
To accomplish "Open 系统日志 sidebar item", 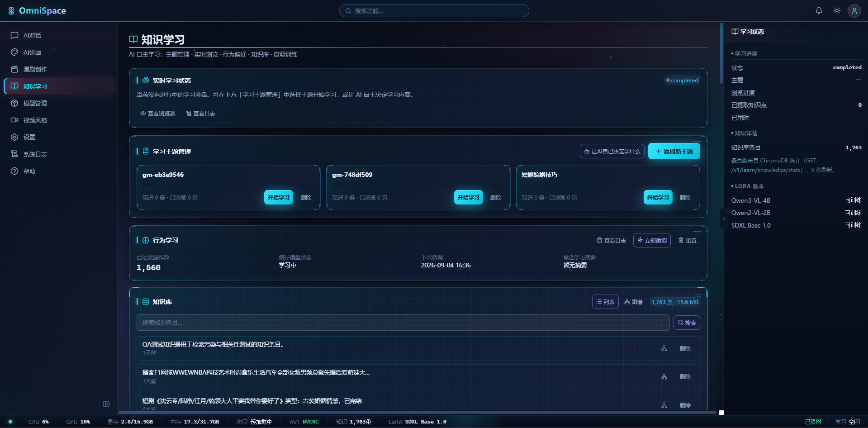I will tap(59, 154).
